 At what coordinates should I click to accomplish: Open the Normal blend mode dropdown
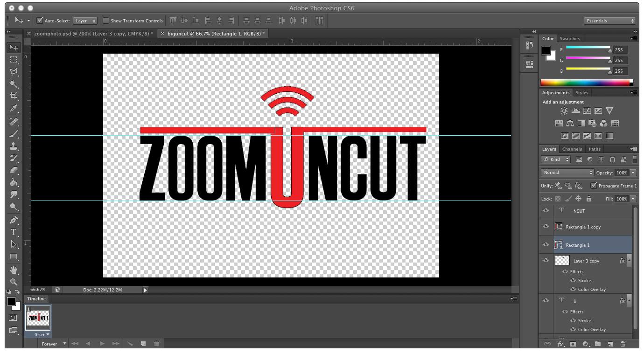567,173
